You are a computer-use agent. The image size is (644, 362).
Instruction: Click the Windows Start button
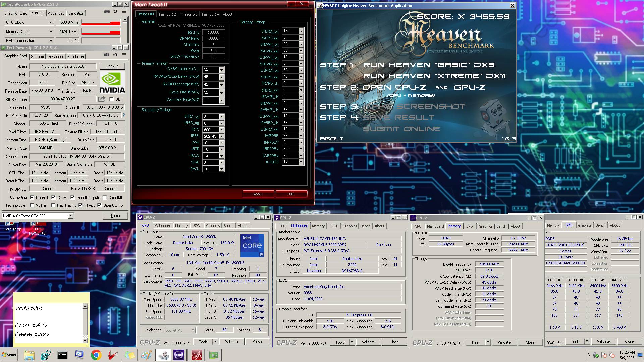(x=9, y=355)
